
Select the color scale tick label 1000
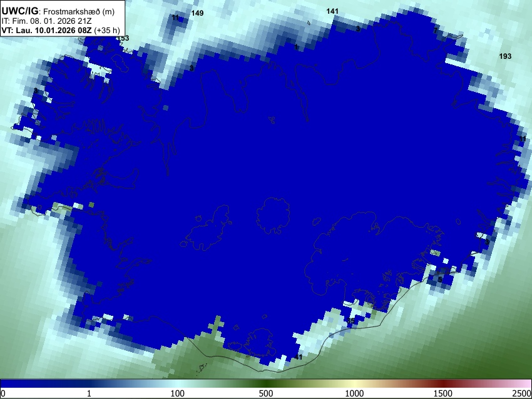point(354,393)
